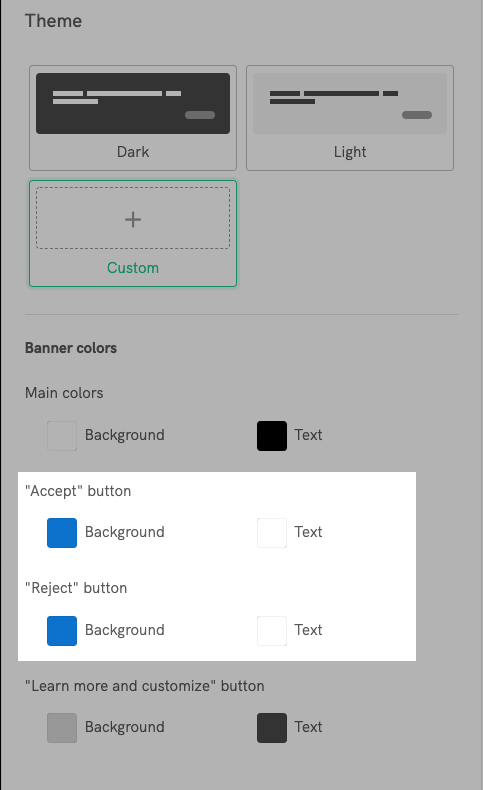
Task: Click "Learn more and customize" button label
Action: tap(145, 686)
